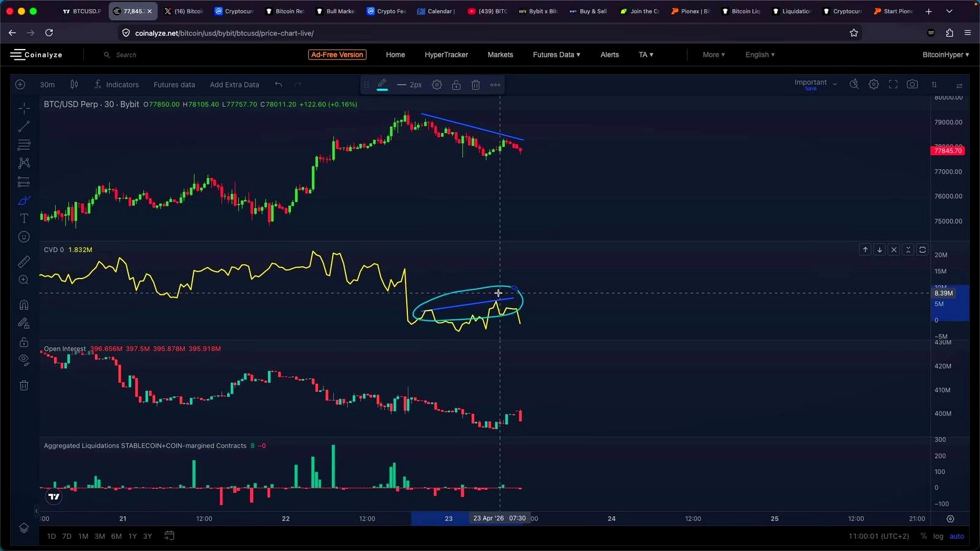Delete the selected drawing
The image size is (980, 551).
[x=476, y=84]
